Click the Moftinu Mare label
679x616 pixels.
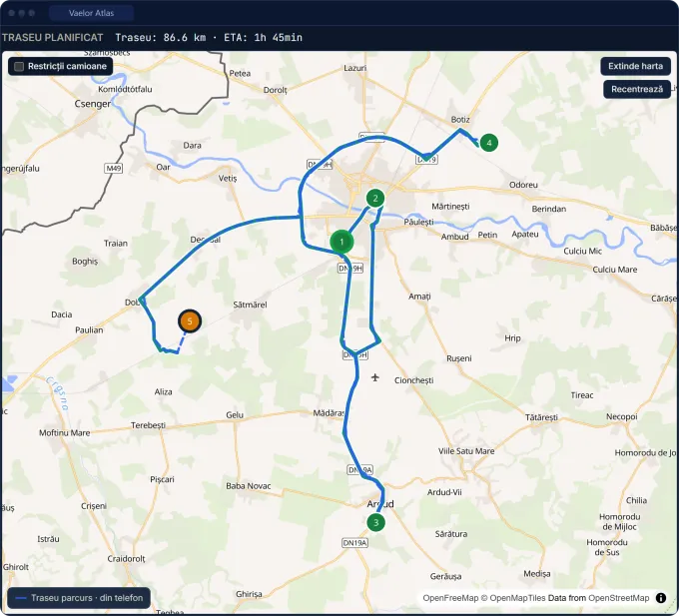65,433
